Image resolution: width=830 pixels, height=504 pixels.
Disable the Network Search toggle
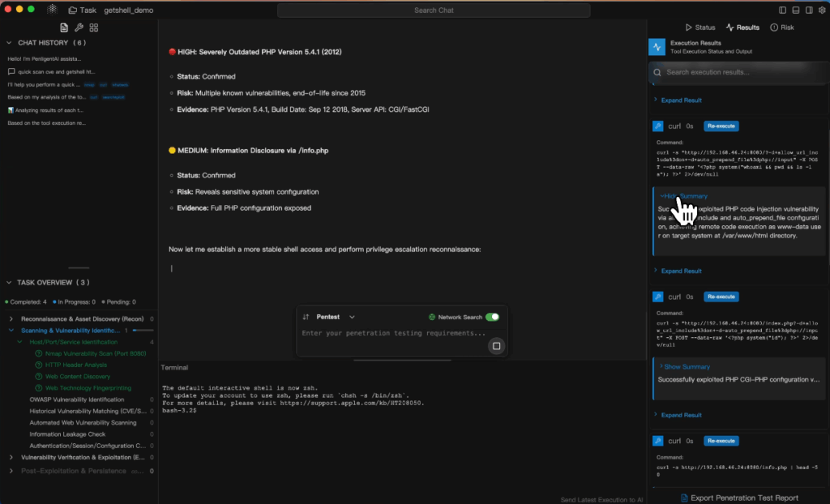pos(492,317)
